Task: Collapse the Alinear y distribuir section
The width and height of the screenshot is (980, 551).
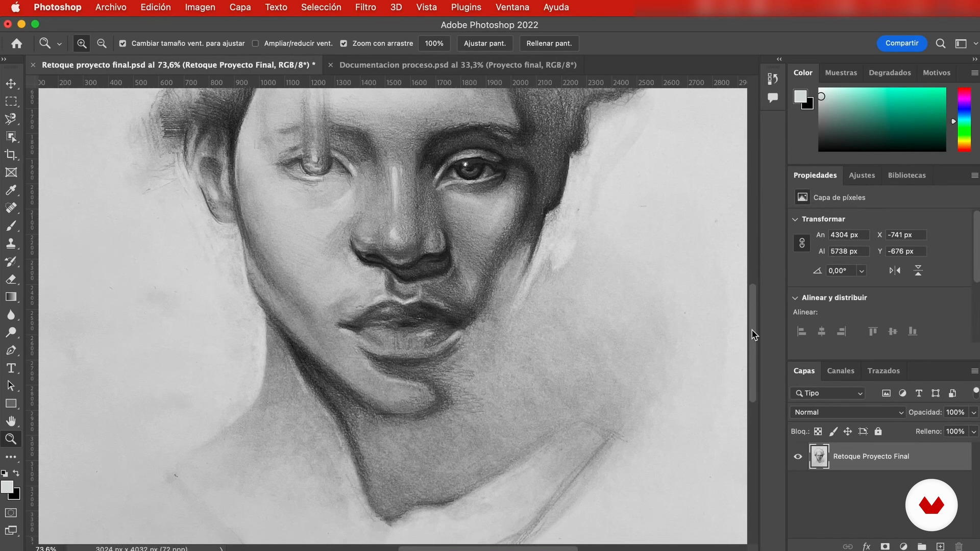Action: pyautogui.click(x=795, y=298)
